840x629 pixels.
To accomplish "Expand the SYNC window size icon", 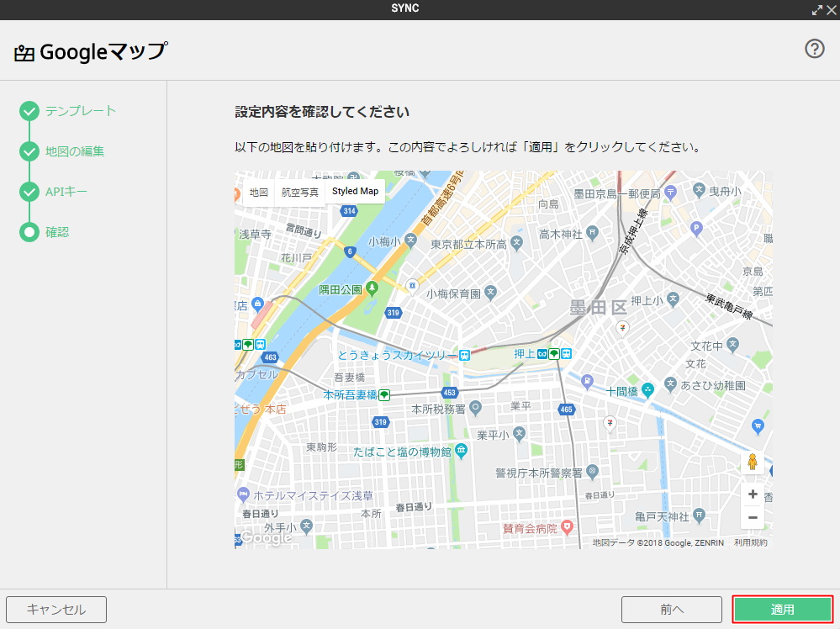I will pos(817,9).
